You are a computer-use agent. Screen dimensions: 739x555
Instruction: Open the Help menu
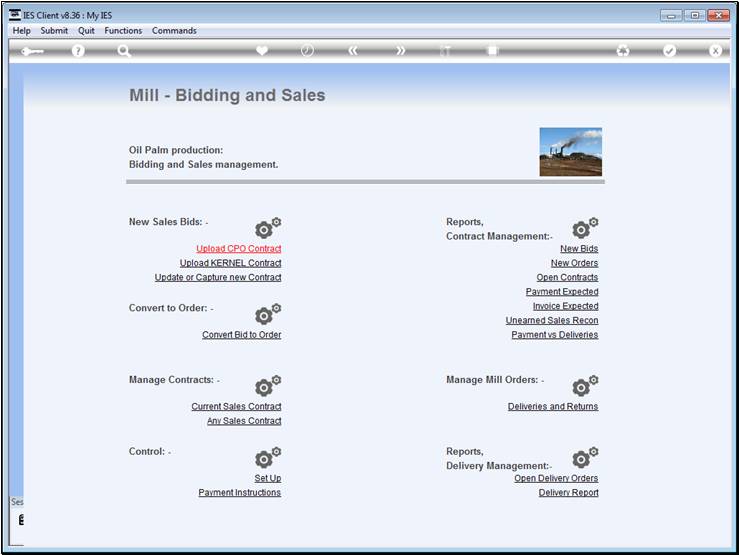coord(22,31)
